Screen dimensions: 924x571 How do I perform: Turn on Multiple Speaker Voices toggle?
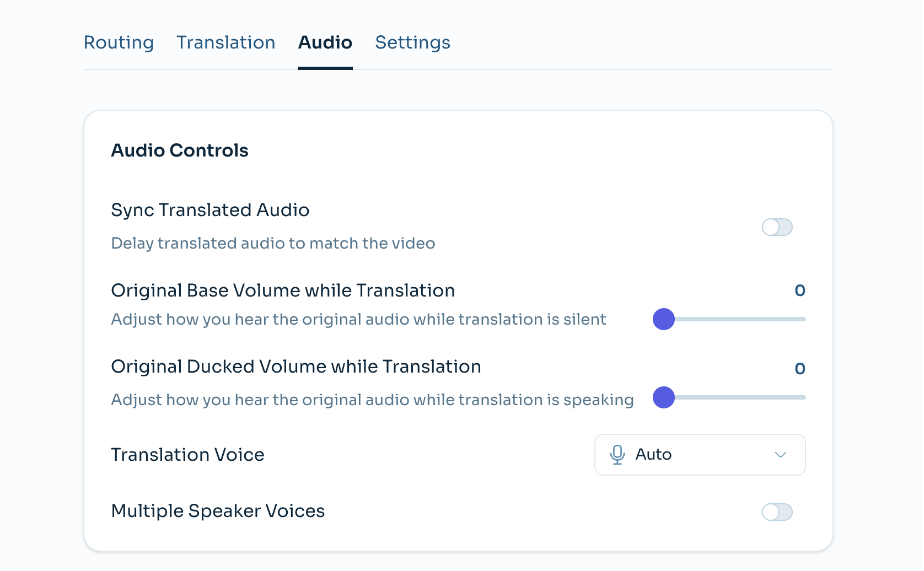[777, 512]
